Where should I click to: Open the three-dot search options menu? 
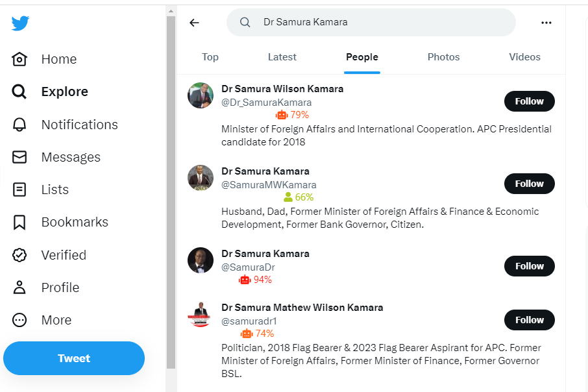[x=546, y=23]
